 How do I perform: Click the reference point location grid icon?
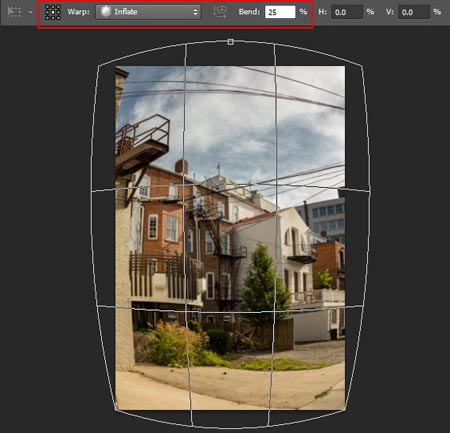[53, 12]
